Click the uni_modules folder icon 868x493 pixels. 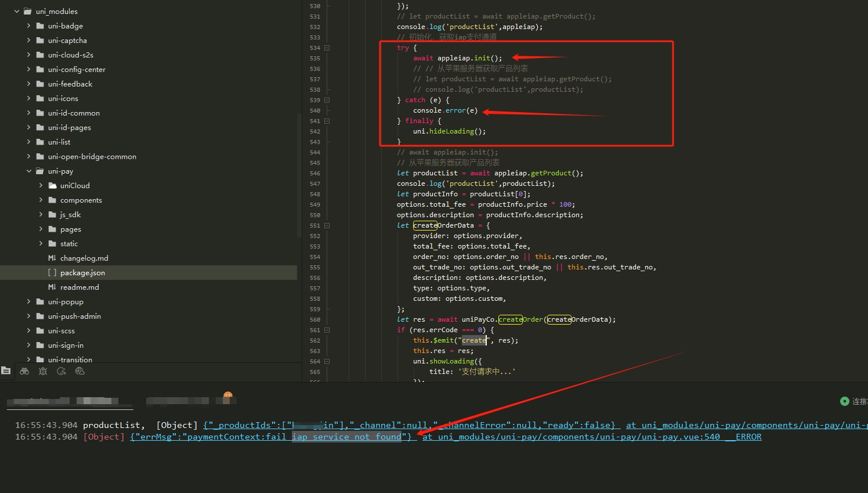pos(28,11)
